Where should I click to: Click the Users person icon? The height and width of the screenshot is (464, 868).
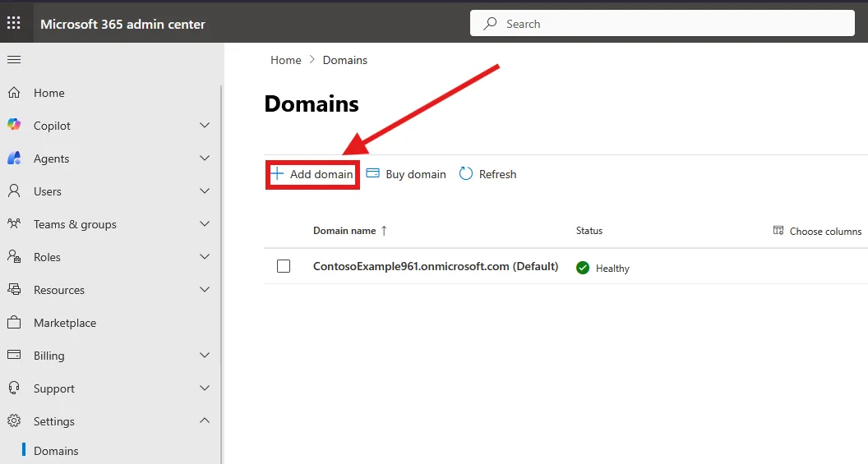pos(14,191)
